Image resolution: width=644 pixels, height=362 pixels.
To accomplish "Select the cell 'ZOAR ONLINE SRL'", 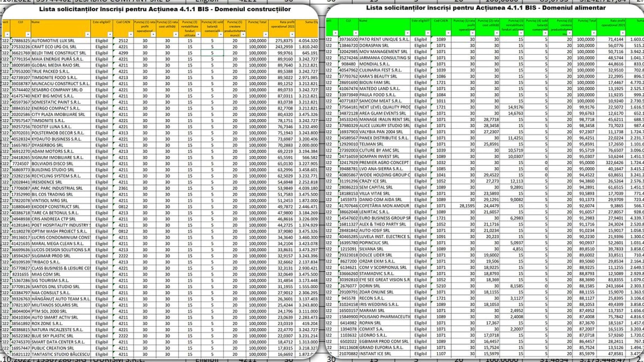I will pos(384,292).
